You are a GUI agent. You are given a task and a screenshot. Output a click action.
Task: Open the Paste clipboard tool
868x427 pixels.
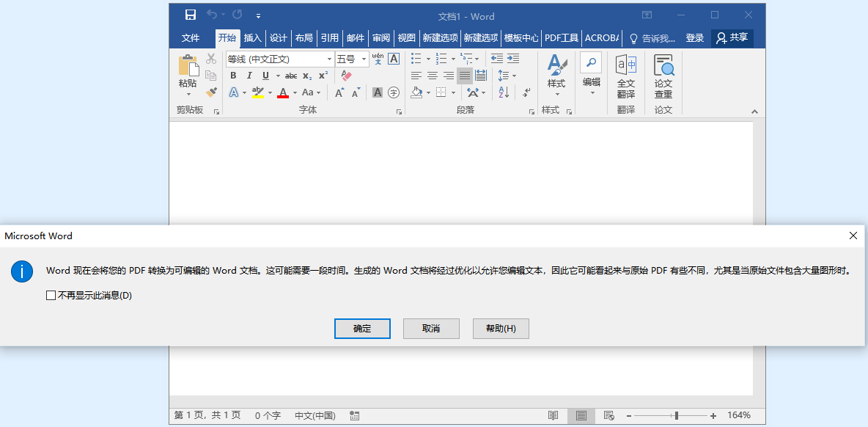188,76
